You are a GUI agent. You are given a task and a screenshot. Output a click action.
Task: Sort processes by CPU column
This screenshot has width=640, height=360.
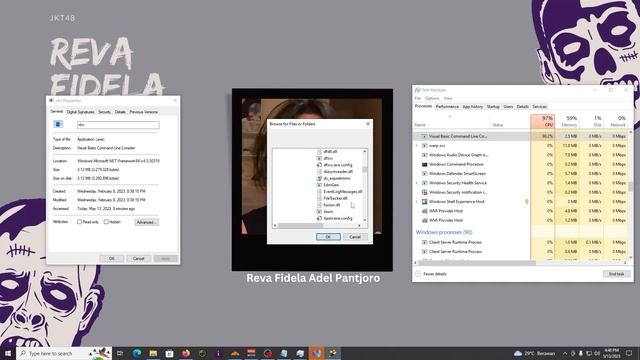tap(542, 121)
